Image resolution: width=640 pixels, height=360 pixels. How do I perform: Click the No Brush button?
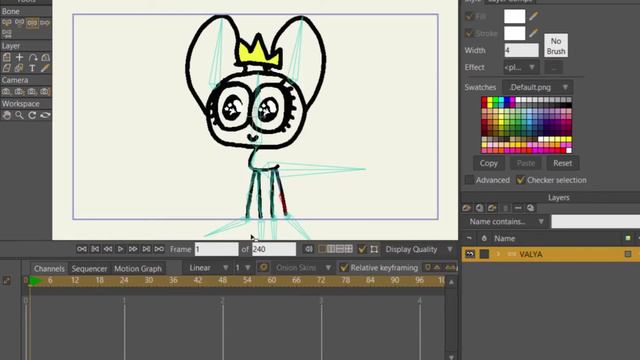(x=556, y=46)
